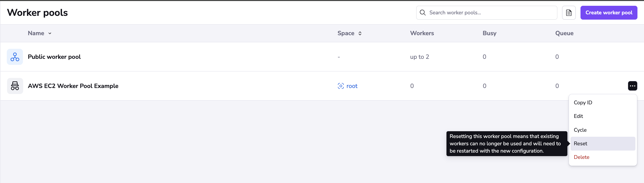
Task: Select Copy ID from context menu
Action: click(x=583, y=103)
